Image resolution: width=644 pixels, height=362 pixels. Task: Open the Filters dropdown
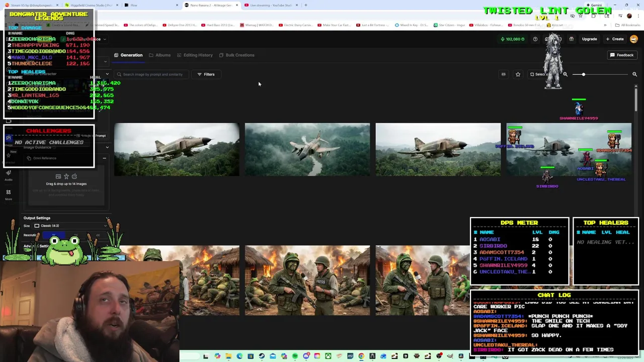click(x=206, y=74)
